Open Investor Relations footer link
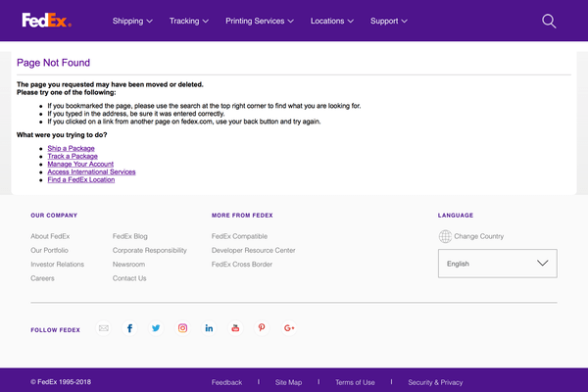This screenshot has width=588, height=392. click(58, 264)
